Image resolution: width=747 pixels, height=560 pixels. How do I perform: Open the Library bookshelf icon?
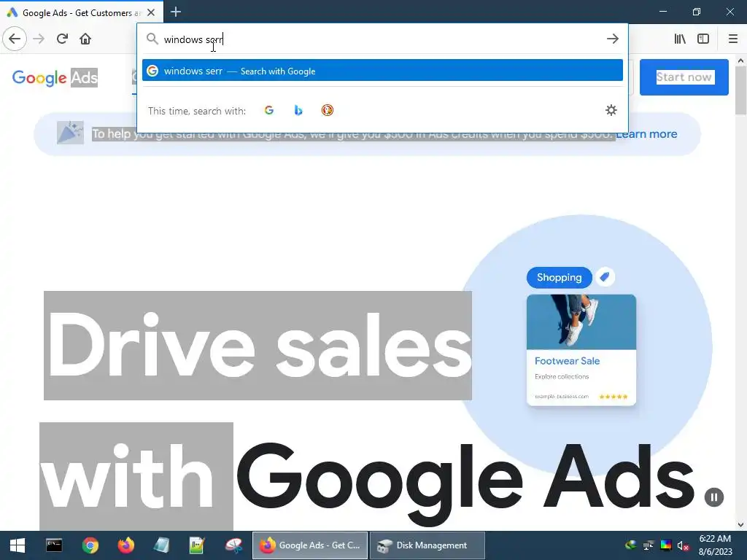tap(680, 39)
